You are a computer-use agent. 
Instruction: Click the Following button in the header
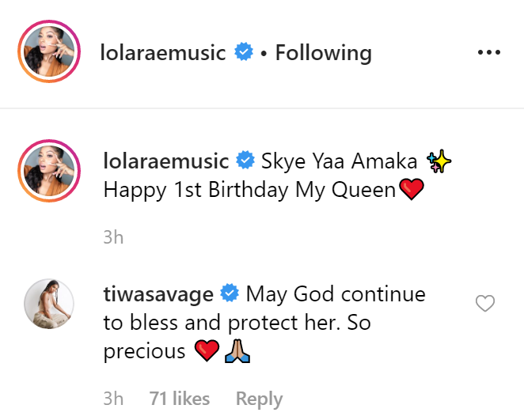click(323, 53)
